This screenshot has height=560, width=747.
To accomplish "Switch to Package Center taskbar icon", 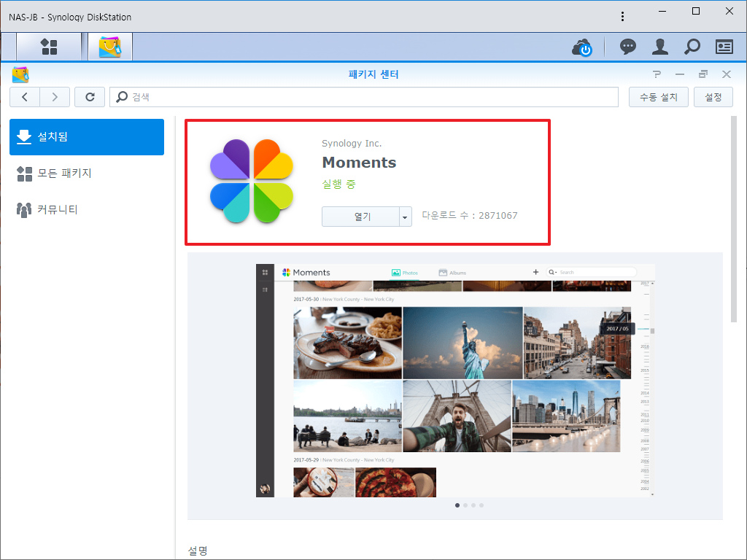I will (x=110, y=47).
